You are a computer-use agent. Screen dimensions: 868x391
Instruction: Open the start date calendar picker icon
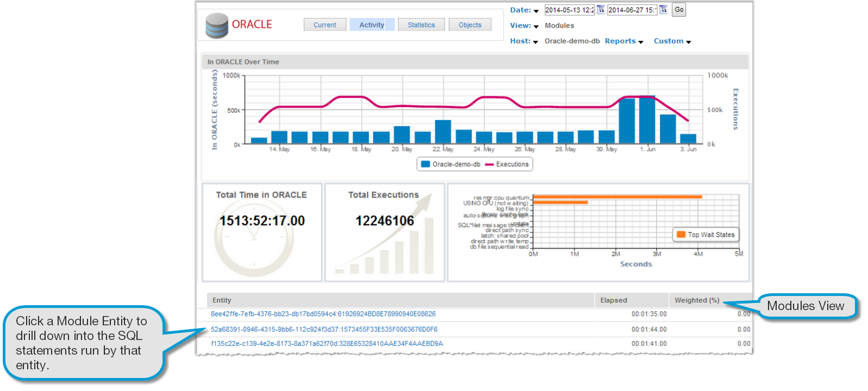click(601, 10)
